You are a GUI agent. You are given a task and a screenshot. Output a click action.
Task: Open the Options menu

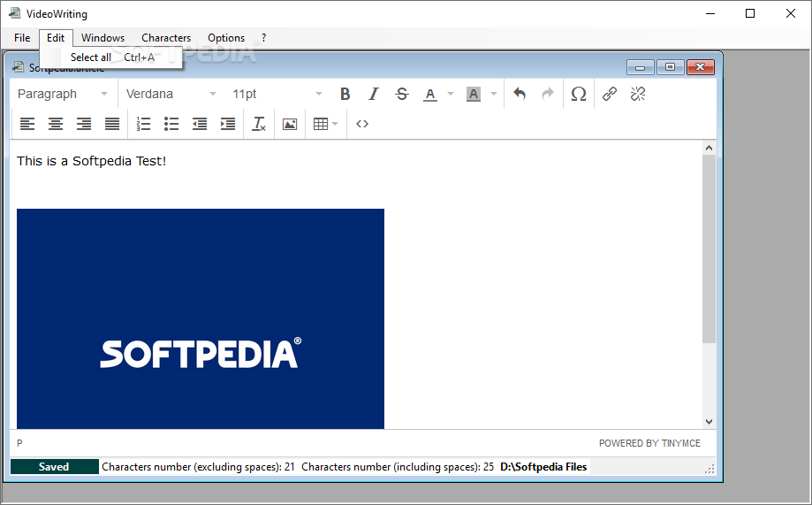click(226, 38)
